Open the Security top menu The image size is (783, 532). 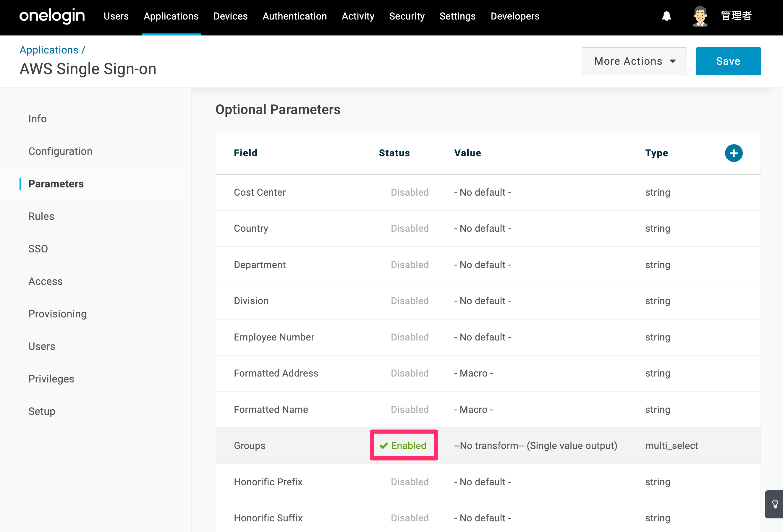pyautogui.click(x=407, y=16)
